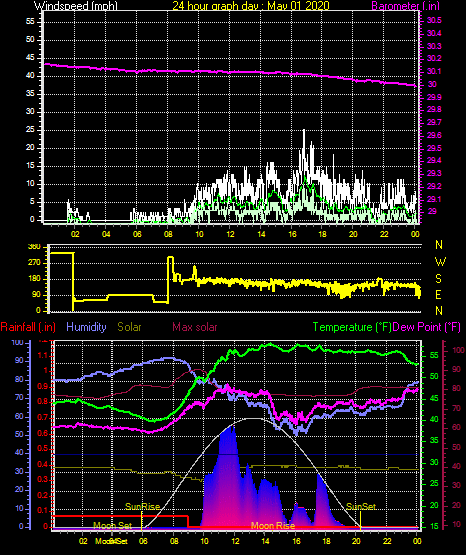This screenshot has width=466, height=555.
Task: Click the Solar legend label
Action: [129, 327]
